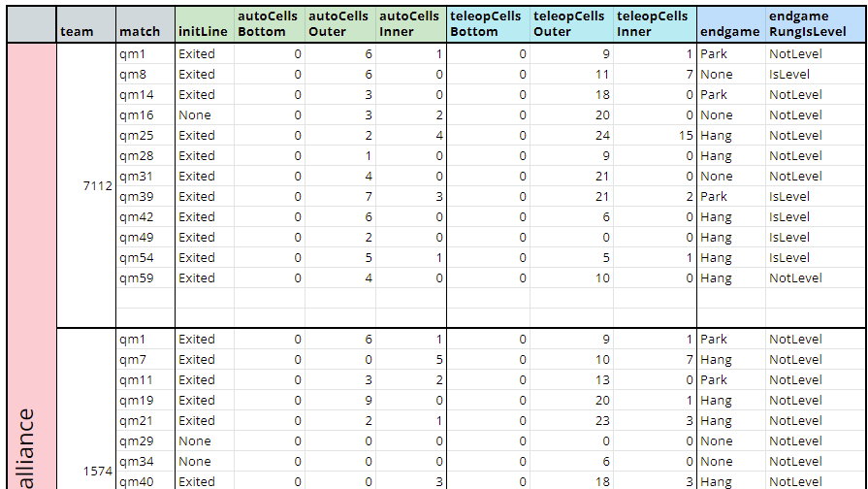Click teleopCells Inner value 15 in qm25

tap(655, 136)
